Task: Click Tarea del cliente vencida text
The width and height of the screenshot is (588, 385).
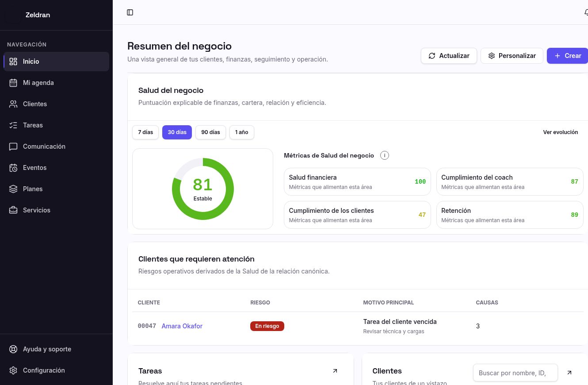Action: point(400,322)
